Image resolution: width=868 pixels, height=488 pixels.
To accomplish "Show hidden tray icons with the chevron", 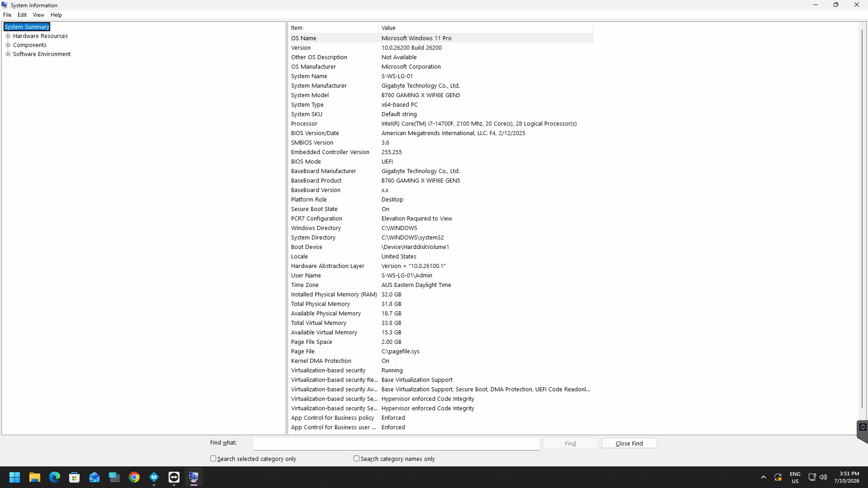I will [764, 477].
